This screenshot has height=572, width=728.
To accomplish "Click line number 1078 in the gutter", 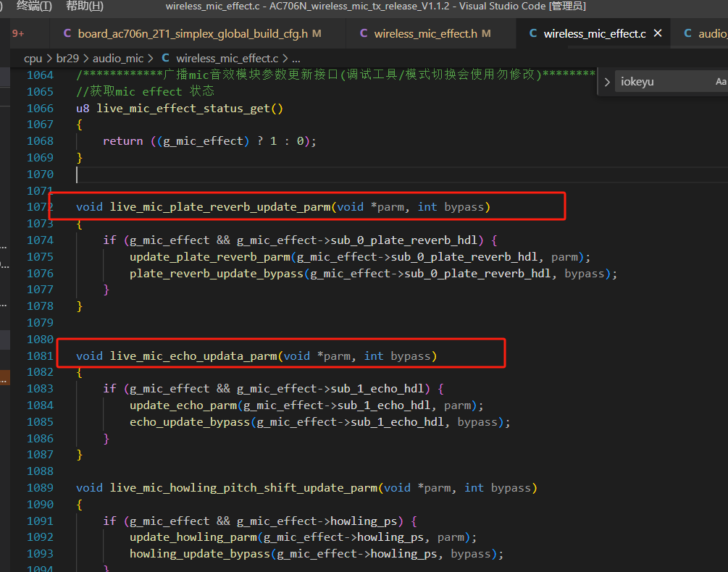I will [x=40, y=306].
